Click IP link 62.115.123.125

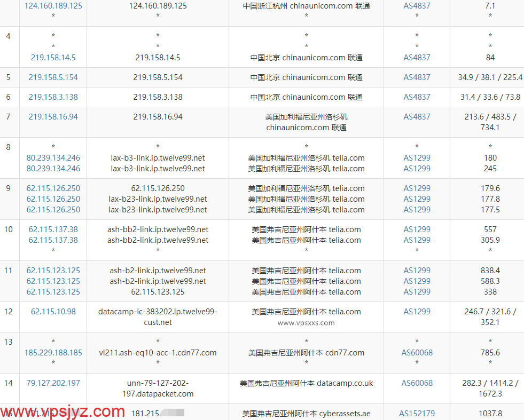[53, 270]
